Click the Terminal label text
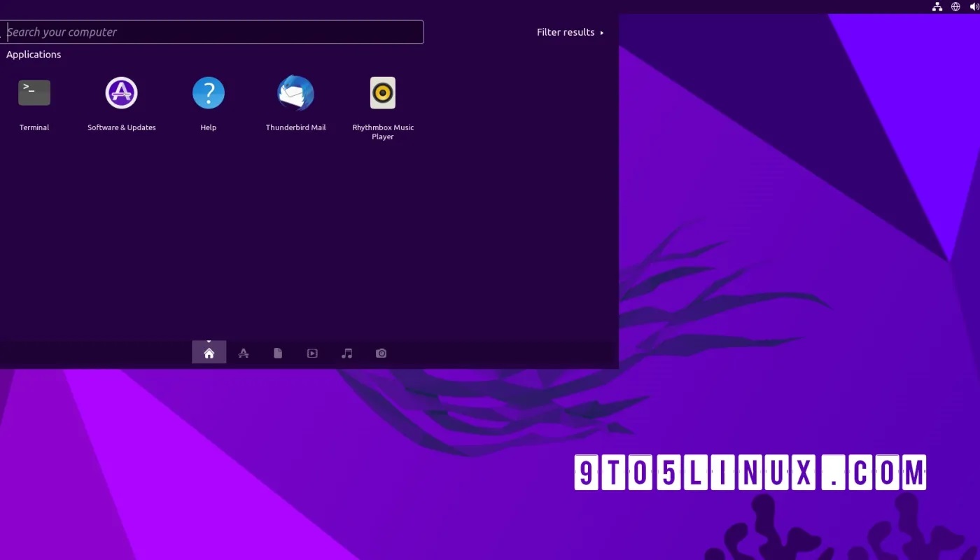The image size is (980, 560). [x=34, y=127]
